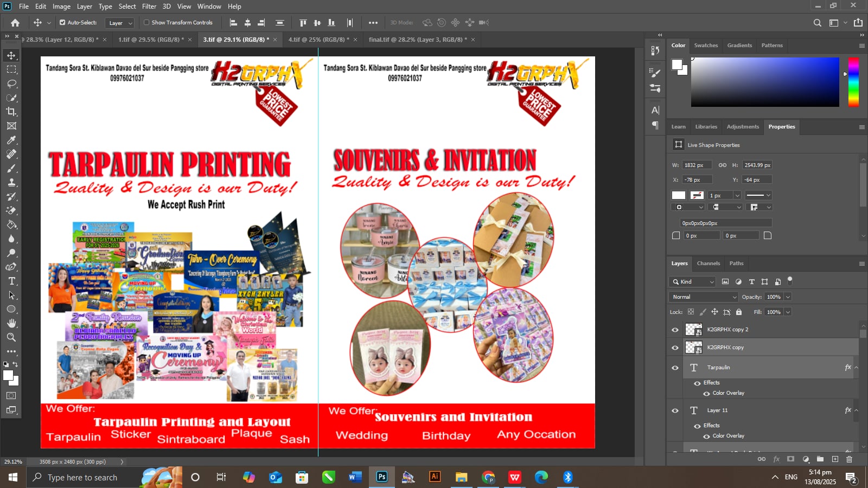The width and height of the screenshot is (868, 488).
Task: Select the Hand tool
Action: click(11, 323)
